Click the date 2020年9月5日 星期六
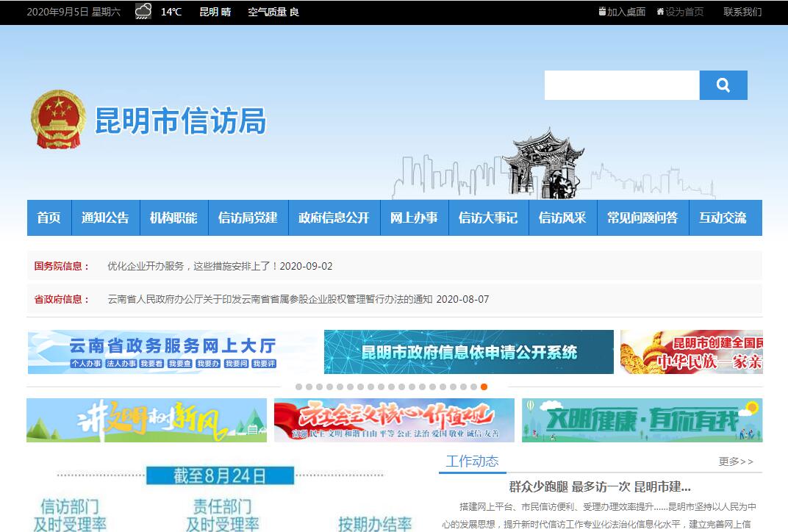Viewport: 788px width, 532px height. pyautogui.click(x=74, y=12)
